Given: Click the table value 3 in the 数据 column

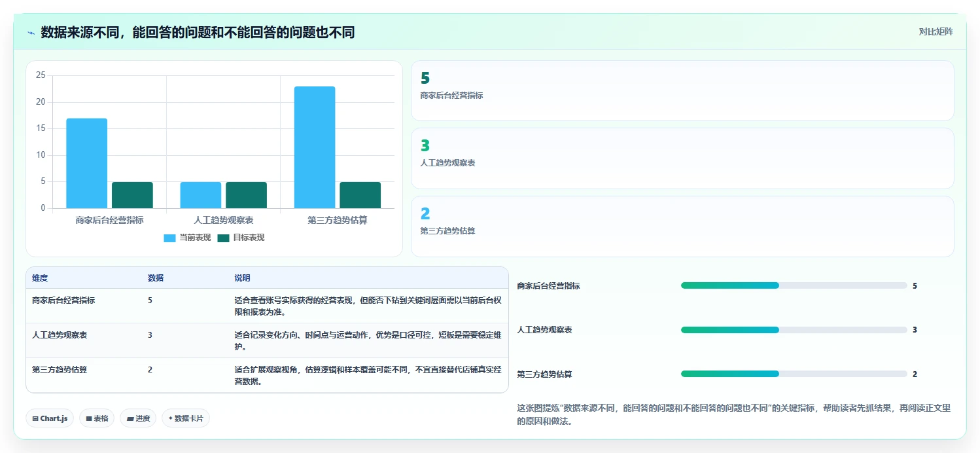Looking at the screenshot, I should click(150, 335).
